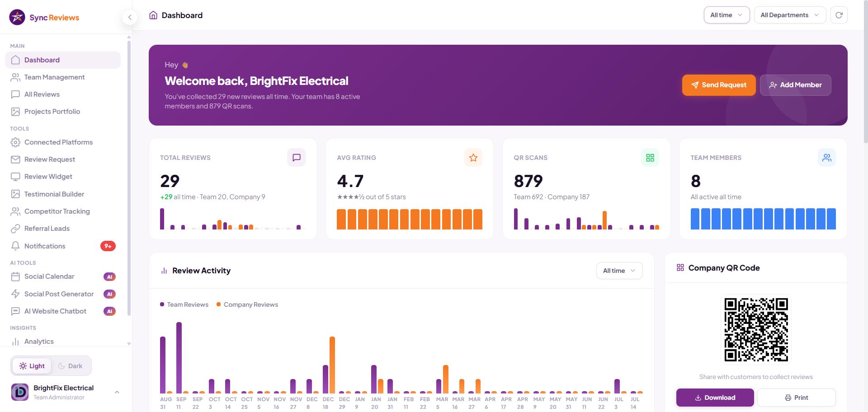This screenshot has height=412, width=868.
Task: Click the home icon beside the Dashboard title
Action: [x=153, y=15]
